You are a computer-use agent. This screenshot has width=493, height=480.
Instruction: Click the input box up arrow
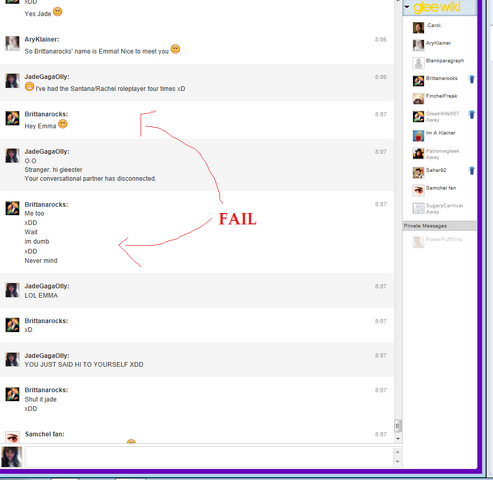397,452
